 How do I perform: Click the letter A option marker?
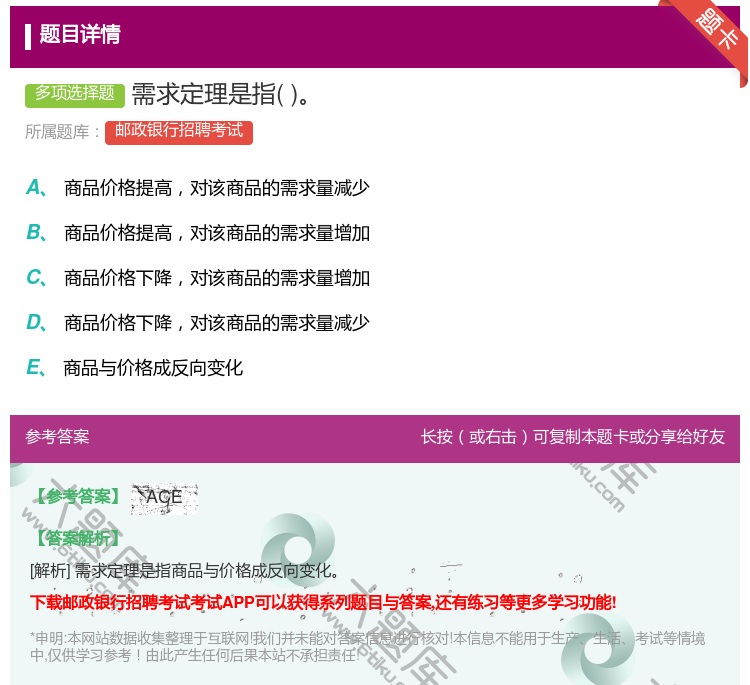click(x=36, y=188)
